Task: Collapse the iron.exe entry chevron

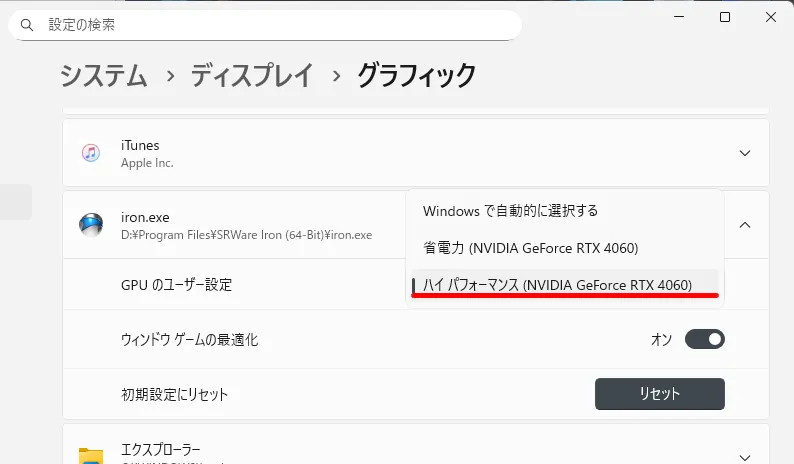Action: tap(744, 225)
